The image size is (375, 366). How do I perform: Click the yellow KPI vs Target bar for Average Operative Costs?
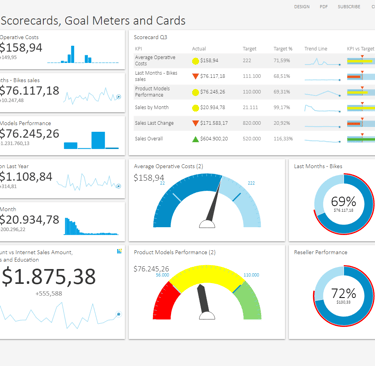[360, 61]
